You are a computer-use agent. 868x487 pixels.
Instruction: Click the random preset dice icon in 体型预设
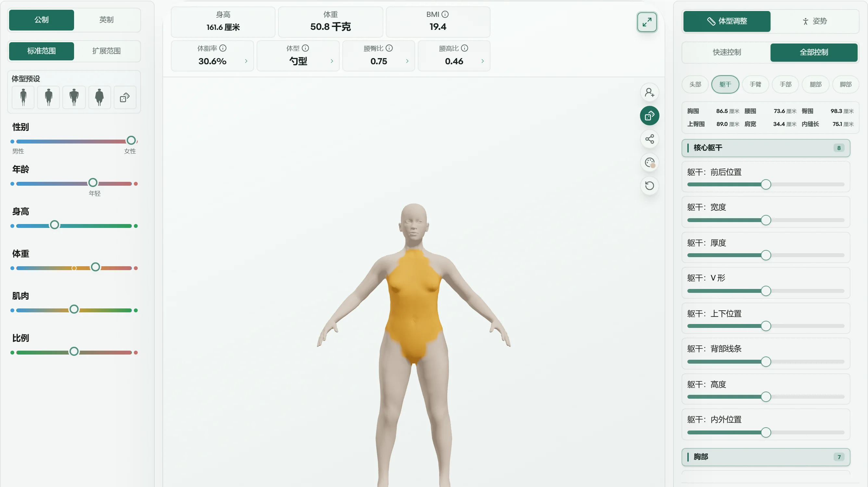tap(125, 97)
